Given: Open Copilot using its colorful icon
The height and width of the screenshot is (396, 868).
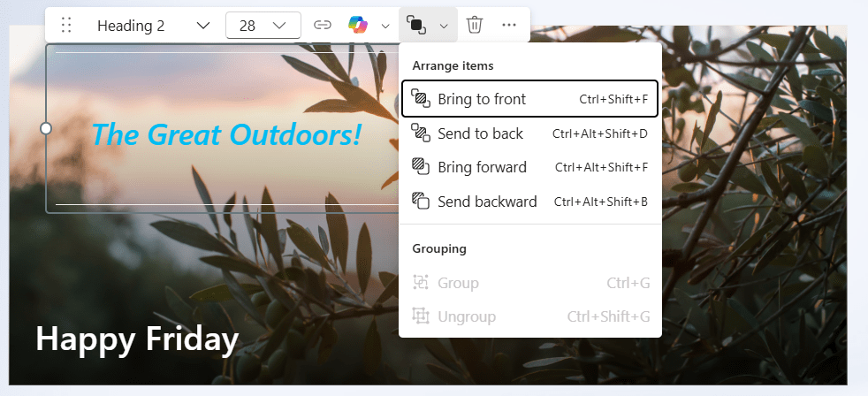Looking at the screenshot, I should click(x=358, y=26).
